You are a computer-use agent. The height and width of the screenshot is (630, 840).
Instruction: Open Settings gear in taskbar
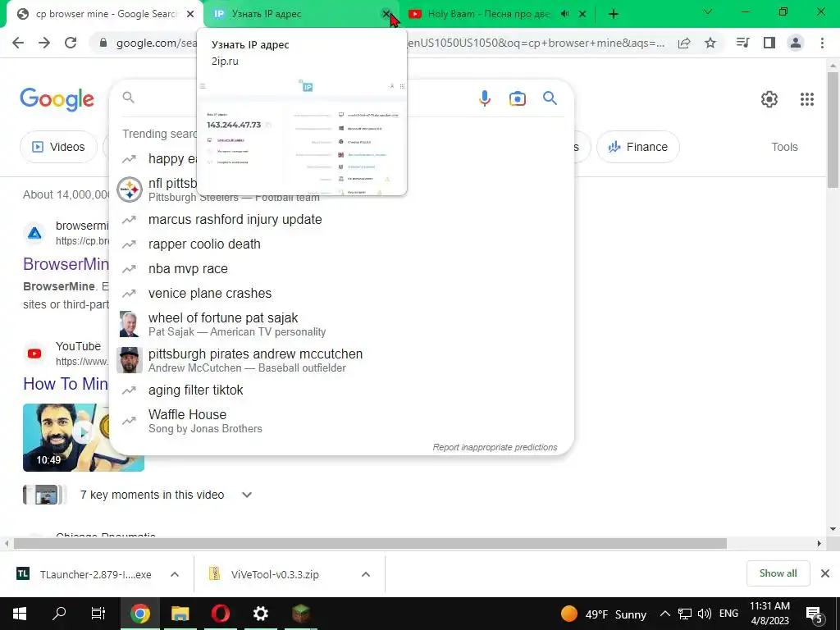pos(260,614)
